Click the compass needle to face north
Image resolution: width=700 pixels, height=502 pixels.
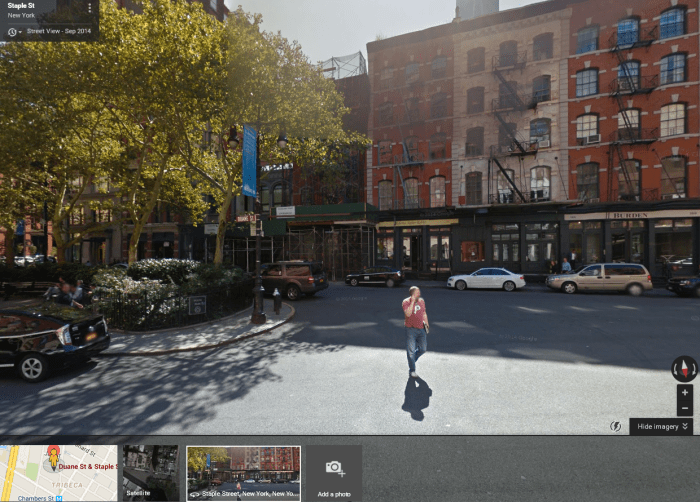click(x=684, y=367)
